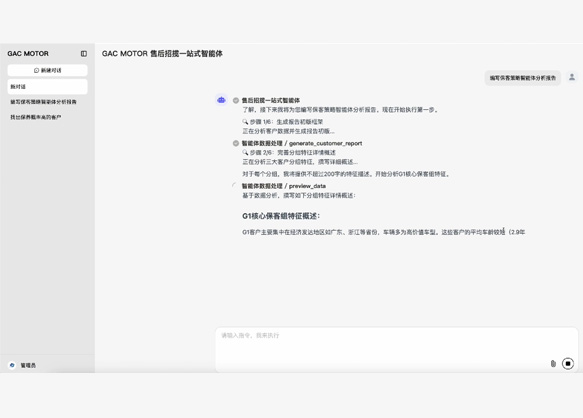Screen dimensions: 583x418
Task: Click the 管理员 account label
Action: pyautogui.click(x=28, y=366)
